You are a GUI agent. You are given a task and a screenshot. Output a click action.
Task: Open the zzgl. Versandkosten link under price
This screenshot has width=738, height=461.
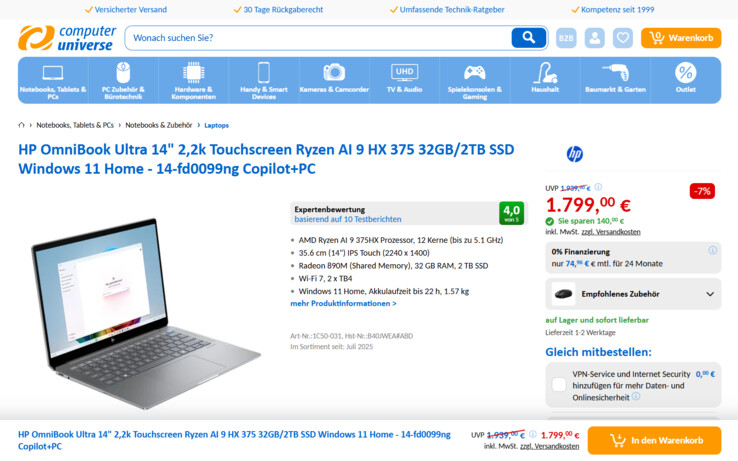point(611,232)
